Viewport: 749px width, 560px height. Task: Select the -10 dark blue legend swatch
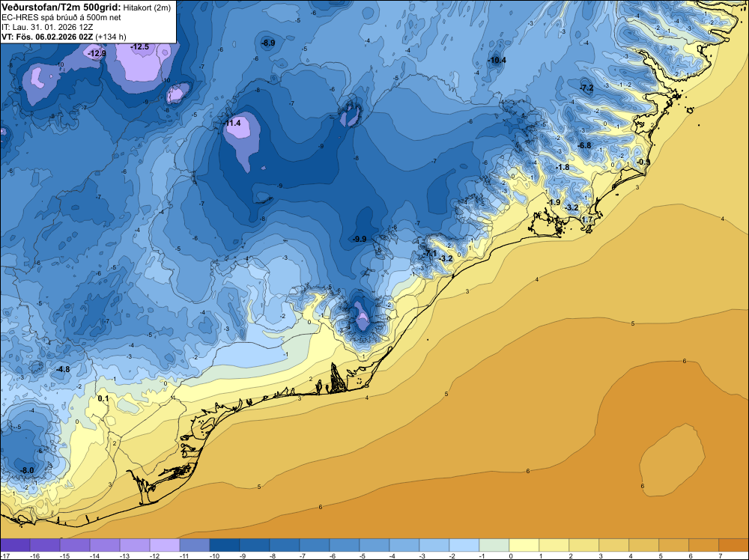click(225, 545)
